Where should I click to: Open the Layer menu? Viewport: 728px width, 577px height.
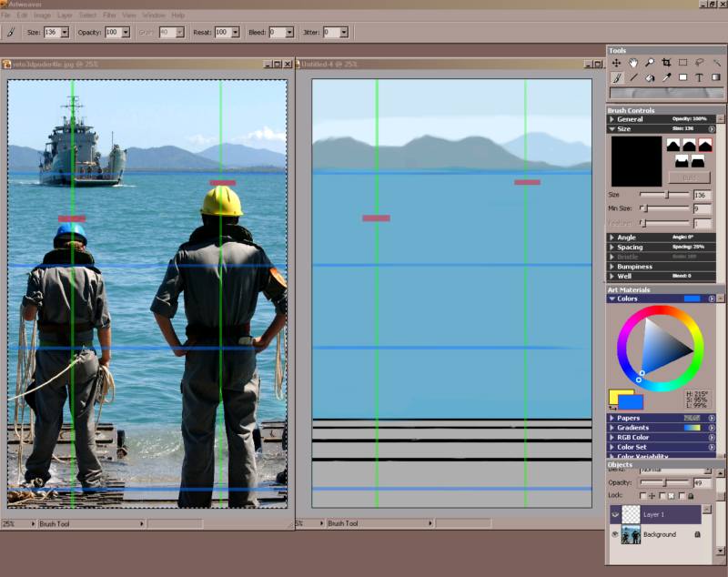65,15
